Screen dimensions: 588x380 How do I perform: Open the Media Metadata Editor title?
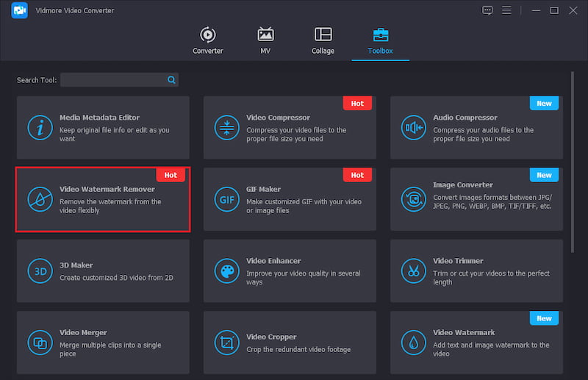tap(99, 118)
